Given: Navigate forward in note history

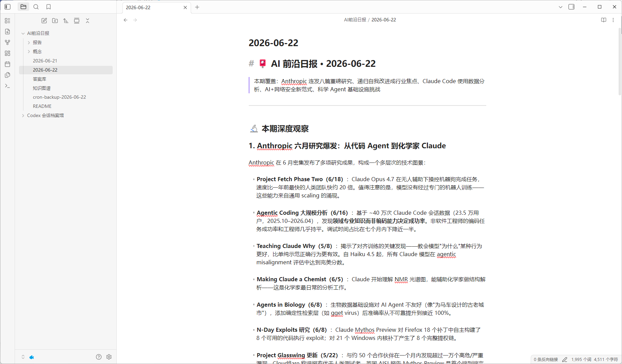Looking at the screenshot, I should [x=135, y=20].
